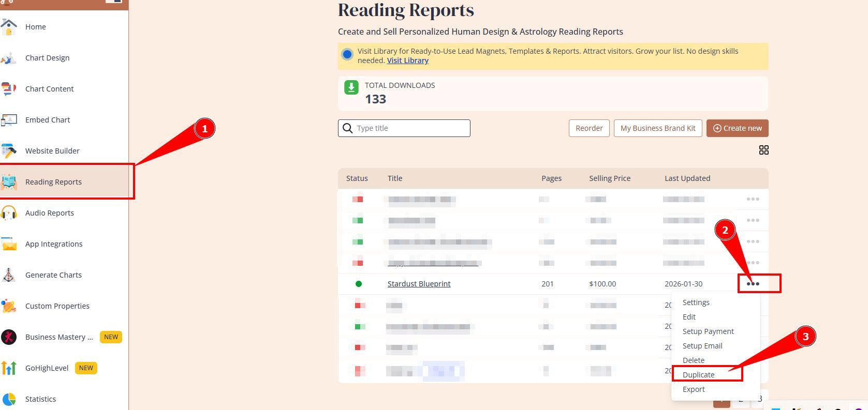This screenshot has width=868, height=410.
Task: Open the Stardust Blueprint report link
Action: point(419,284)
